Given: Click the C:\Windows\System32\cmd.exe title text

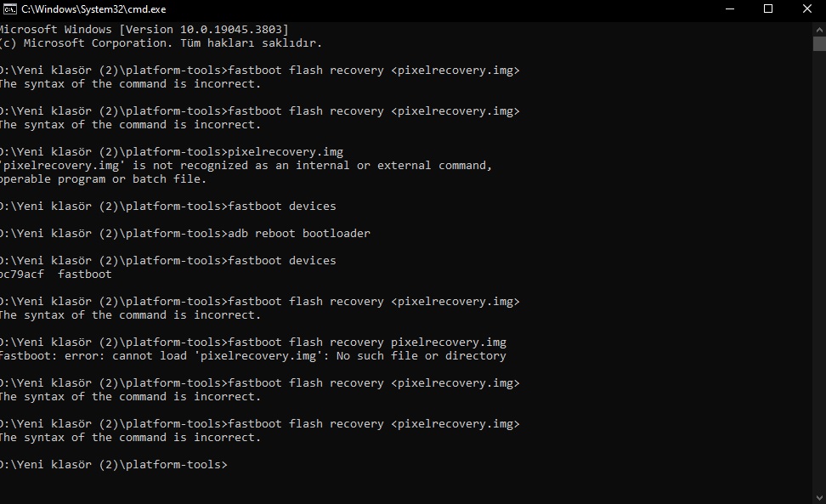Looking at the screenshot, I should click(x=93, y=9).
